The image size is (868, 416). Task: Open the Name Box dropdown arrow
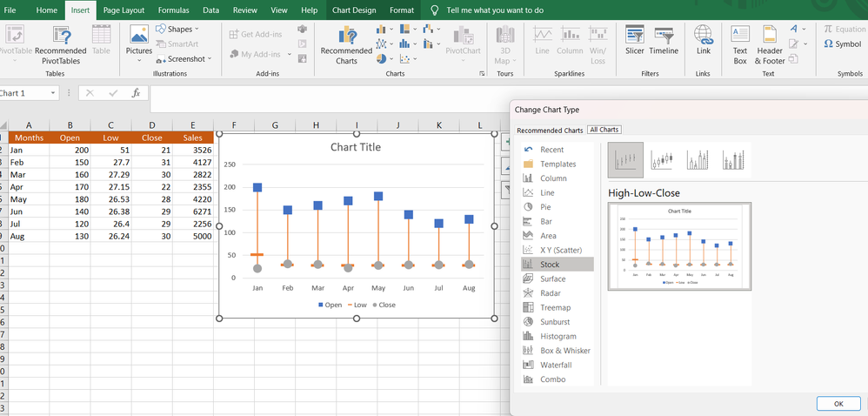click(x=53, y=93)
